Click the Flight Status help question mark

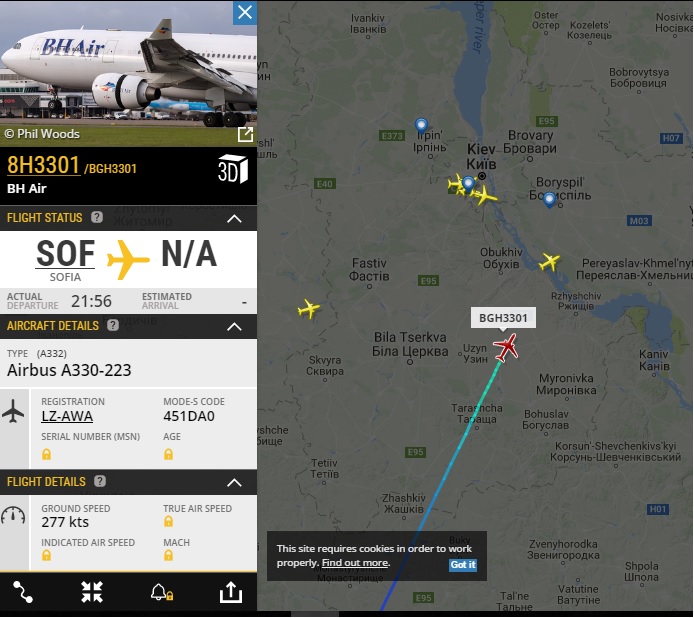coord(97,217)
